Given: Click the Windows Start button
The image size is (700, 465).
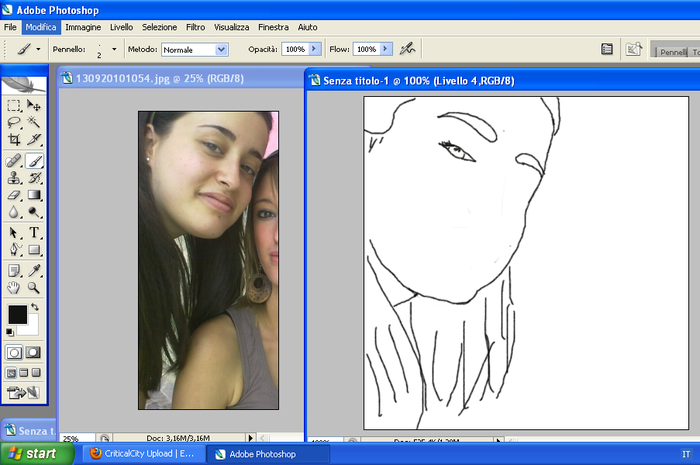Looking at the screenshot, I should pos(36,453).
